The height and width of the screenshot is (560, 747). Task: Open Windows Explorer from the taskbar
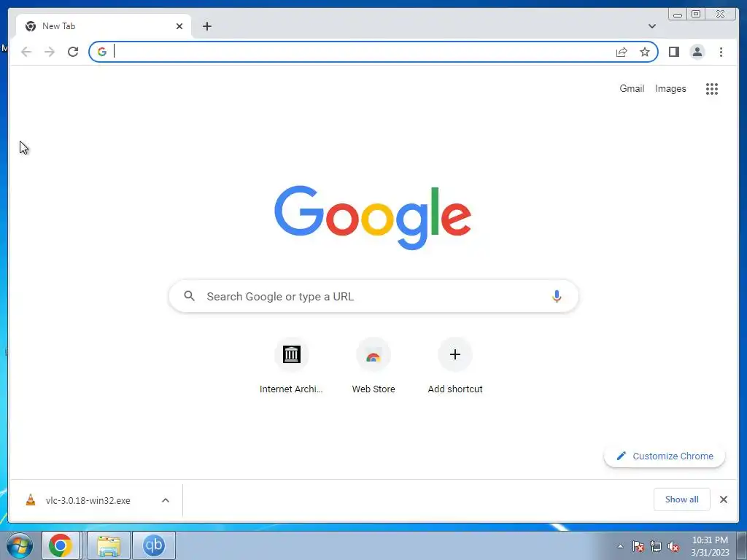pyautogui.click(x=109, y=545)
